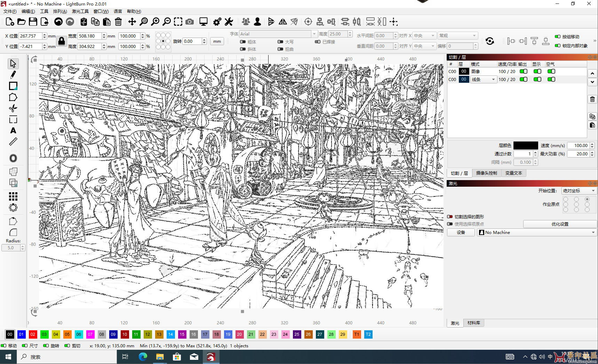Click the Redo arrow icon
The image size is (598, 364).
tap(70, 22)
